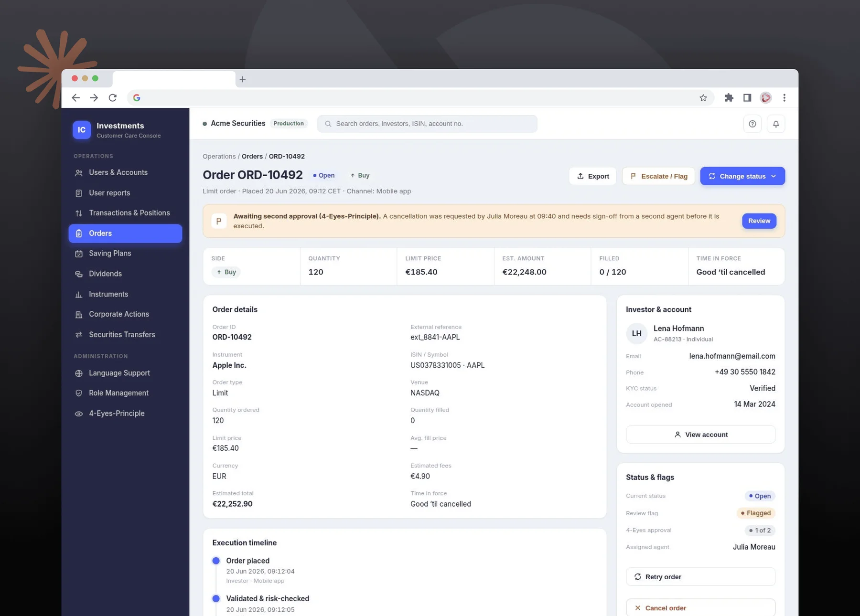Click estimated total €22,252.90
The width and height of the screenshot is (860, 616).
pyautogui.click(x=232, y=504)
